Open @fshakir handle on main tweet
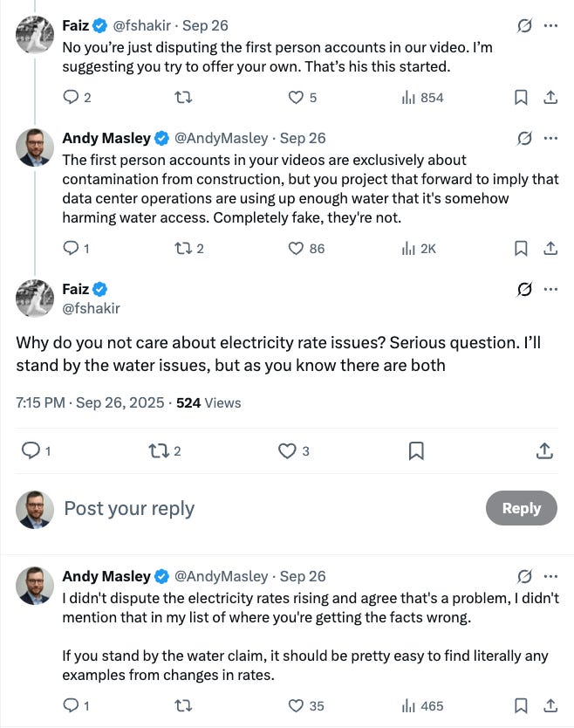Screen dimensions: 574x728 91,308
